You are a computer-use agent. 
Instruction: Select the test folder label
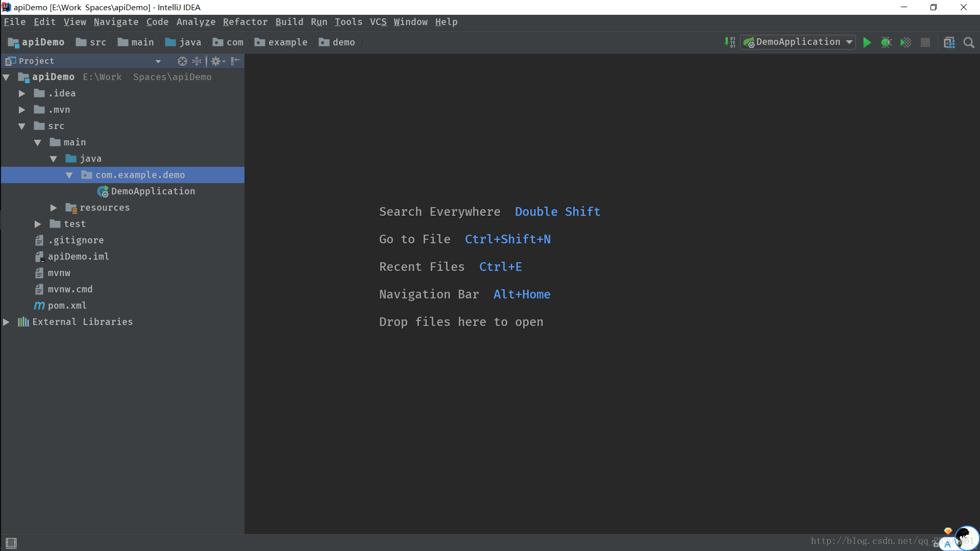[x=75, y=224]
